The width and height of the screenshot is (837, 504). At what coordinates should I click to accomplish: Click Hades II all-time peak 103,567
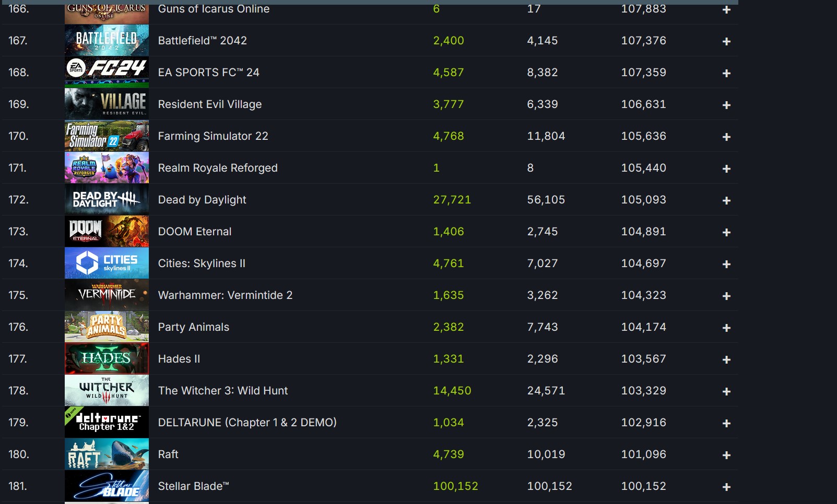(x=644, y=358)
